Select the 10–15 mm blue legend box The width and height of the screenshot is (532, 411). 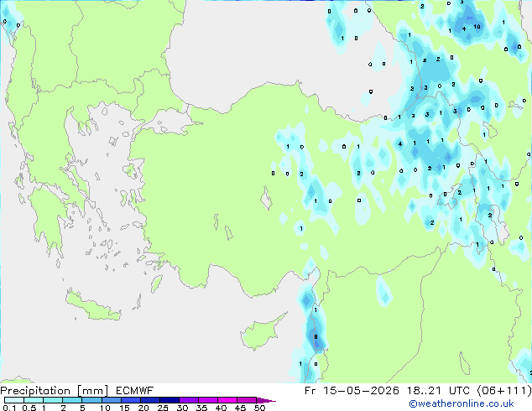[111, 400]
